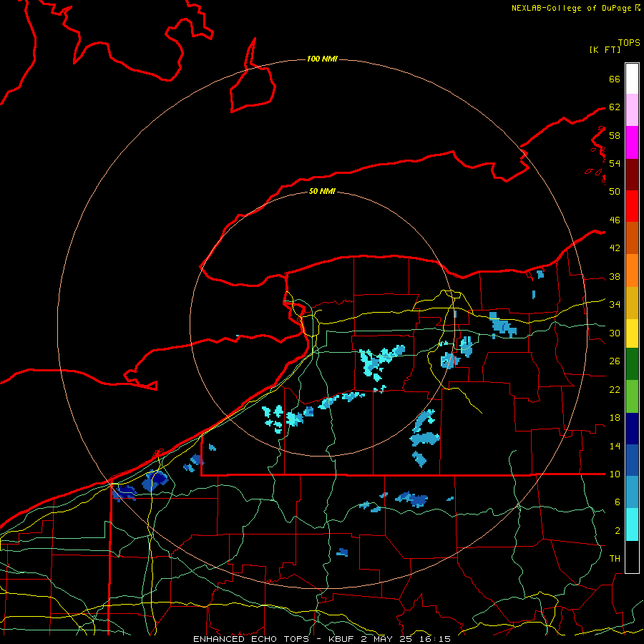Click the magenta legend swatch
Image resolution: width=644 pixels, height=644 pixels.
pyautogui.click(x=632, y=142)
